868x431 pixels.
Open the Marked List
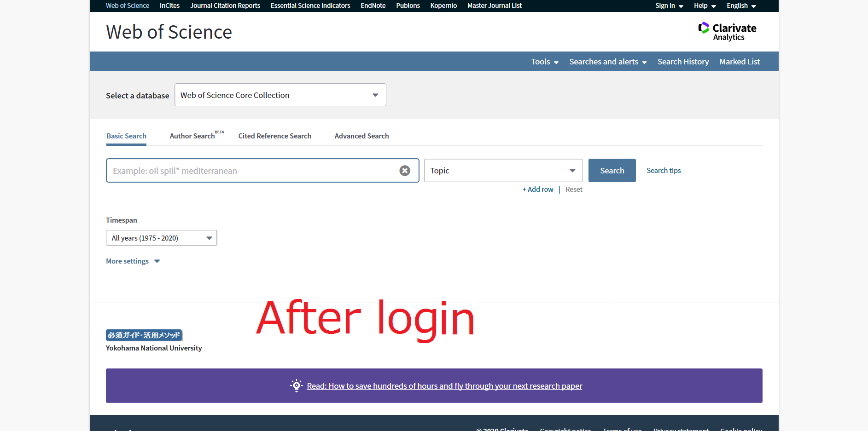pyautogui.click(x=740, y=62)
